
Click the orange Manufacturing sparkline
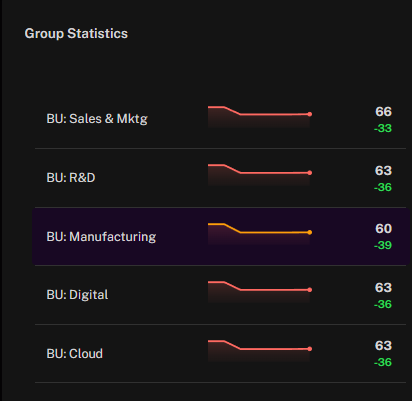click(x=260, y=234)
